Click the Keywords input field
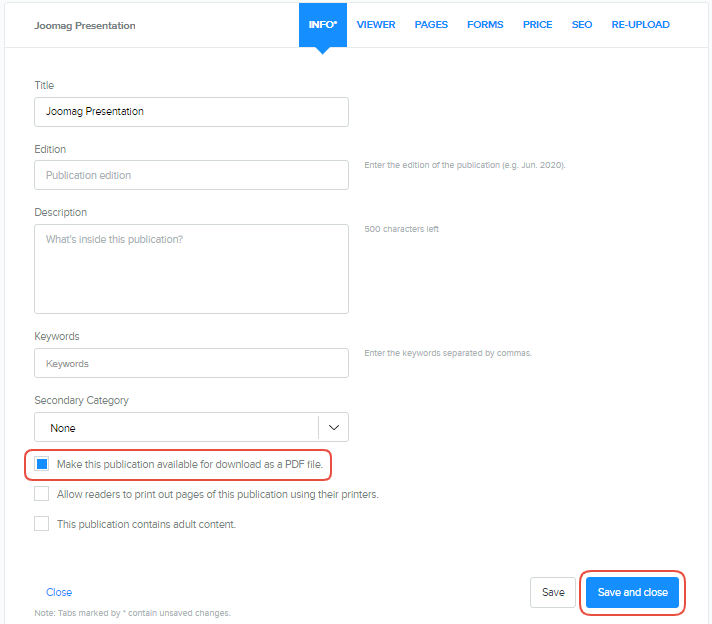 click(x=191, y=363)
